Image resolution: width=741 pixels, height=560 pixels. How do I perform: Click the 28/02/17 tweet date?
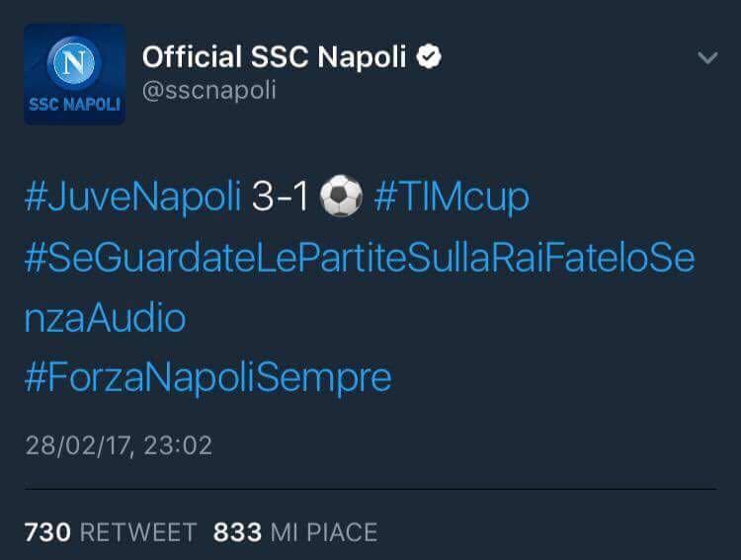[x=82, y=445]
